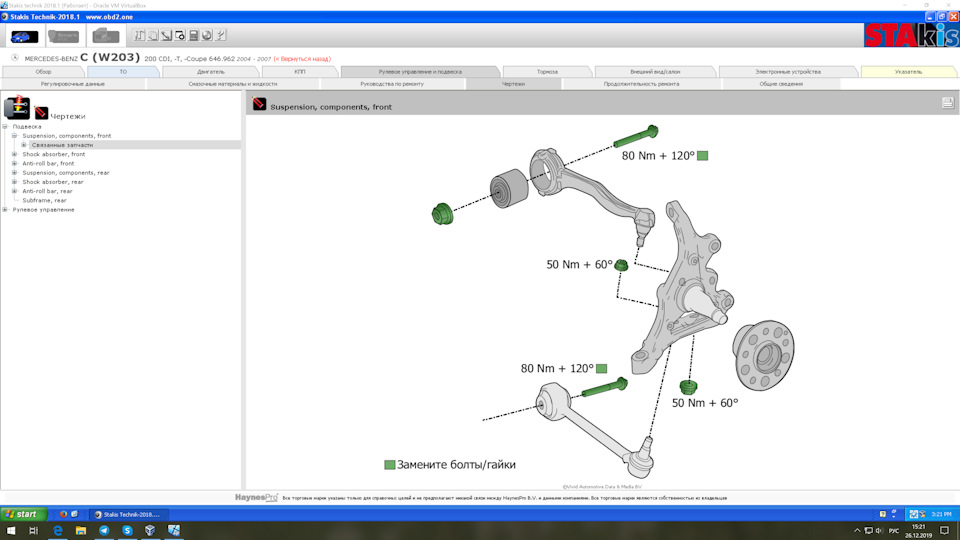
Task: Open the ТО maintenance tab
Action: pos(123,72)
